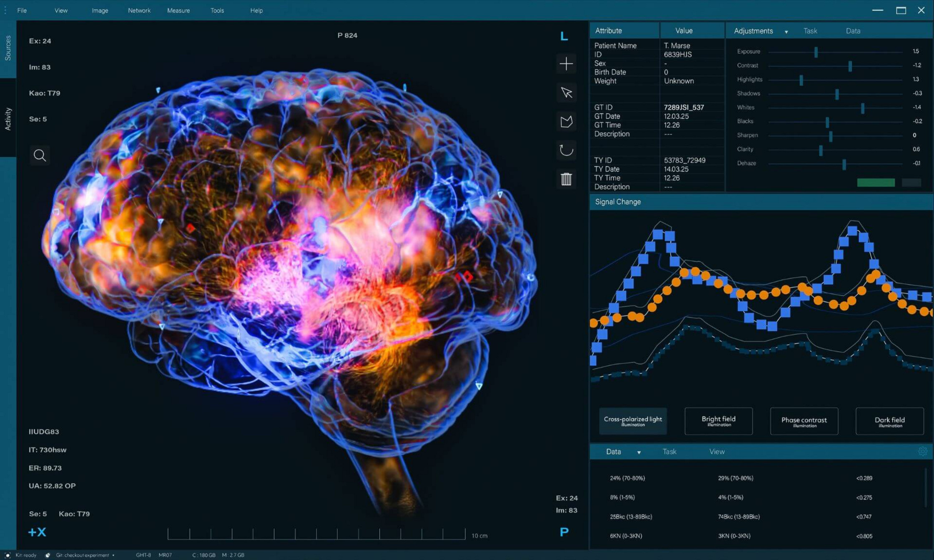Open Git checkout experiment dropdown

coord(85,555)
